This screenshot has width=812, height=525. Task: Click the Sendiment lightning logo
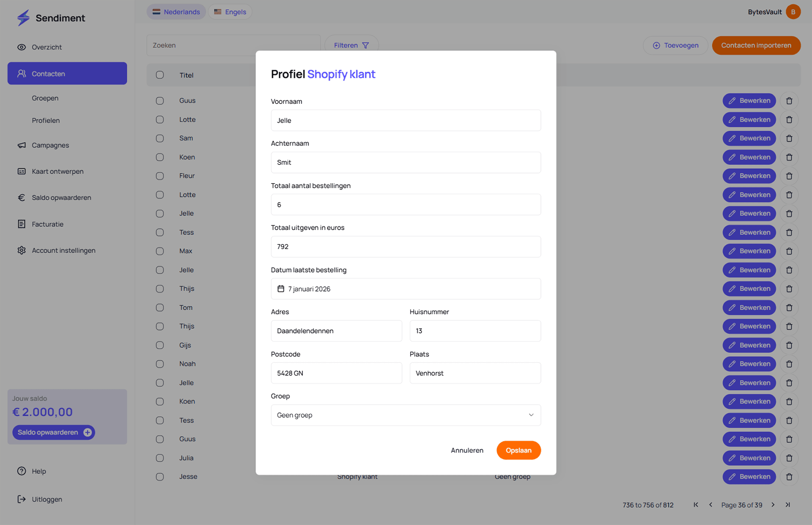tap(23, 18)
